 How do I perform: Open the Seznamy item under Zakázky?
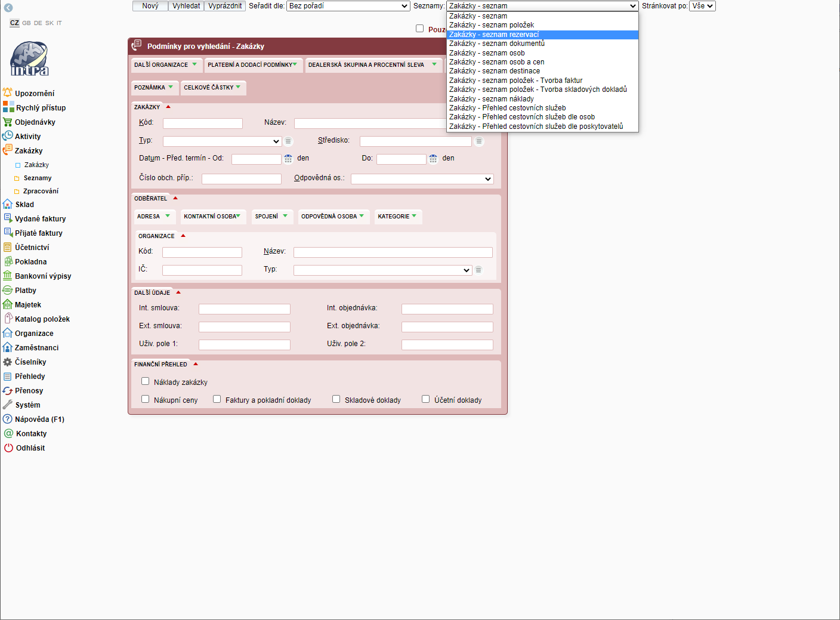point(38,178)
